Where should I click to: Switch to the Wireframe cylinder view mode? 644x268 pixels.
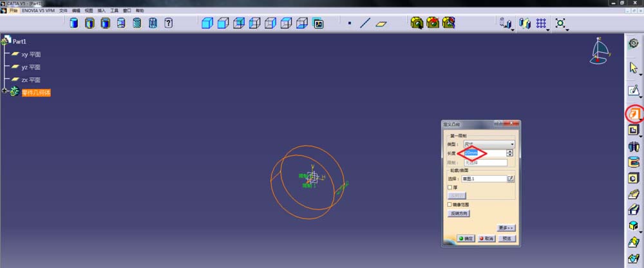click(153, 23)
